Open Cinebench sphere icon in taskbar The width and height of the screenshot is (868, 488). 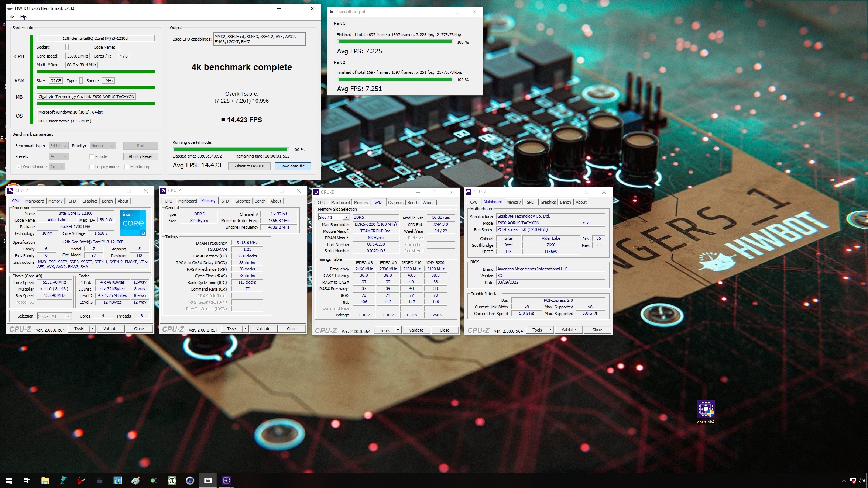[190, 481]
